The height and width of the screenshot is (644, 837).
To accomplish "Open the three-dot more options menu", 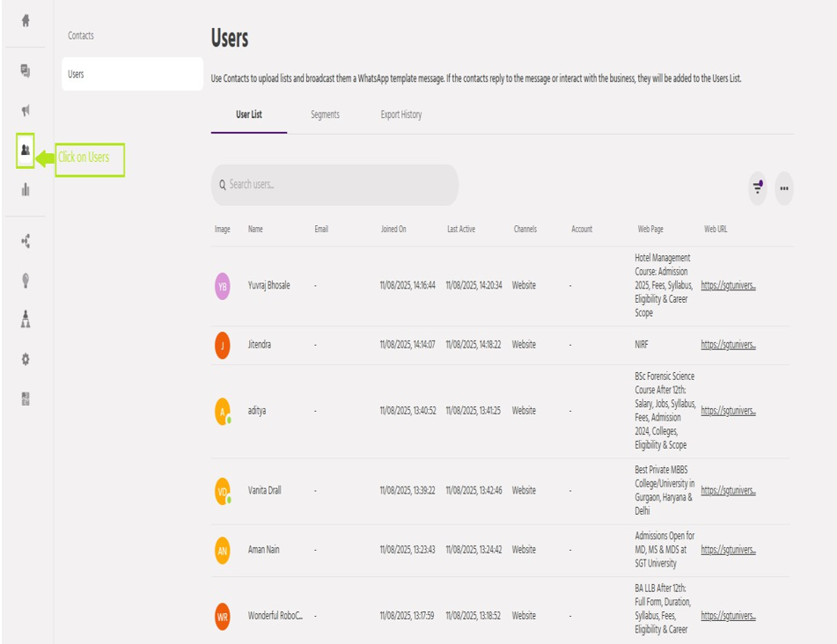I will click(784, 188).
